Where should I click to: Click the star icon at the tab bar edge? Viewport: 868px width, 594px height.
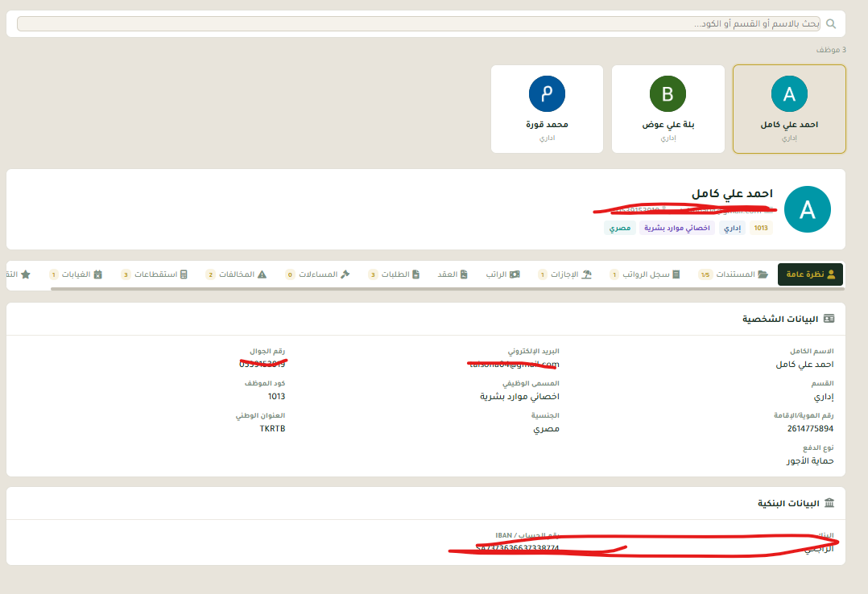click(x=26, y=274)
